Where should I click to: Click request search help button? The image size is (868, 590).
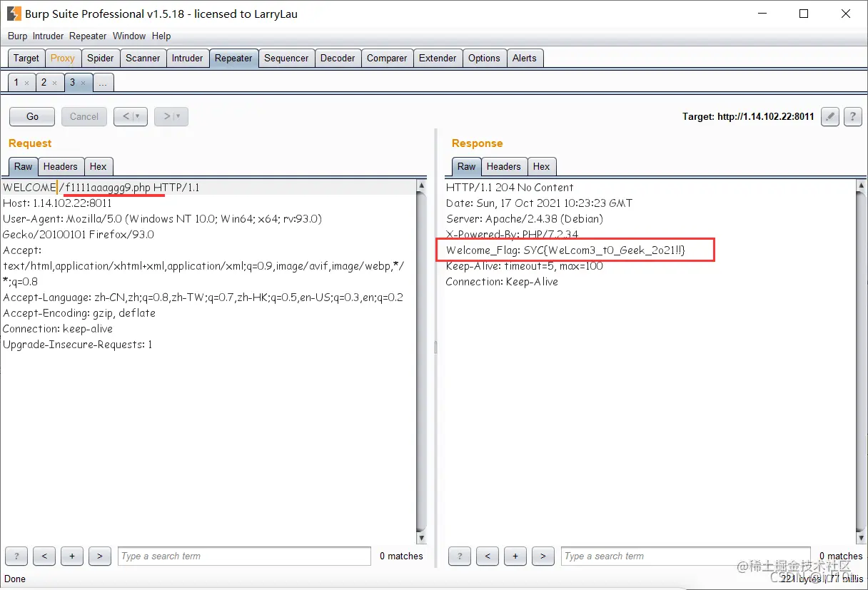[16, 556]
